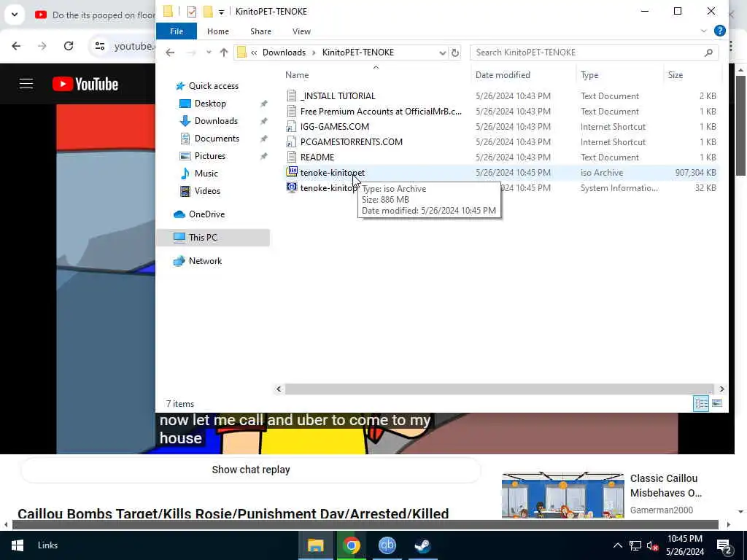Sort files by the Size column
Viewport: 747px width, 560px height.
coord(675,75)
